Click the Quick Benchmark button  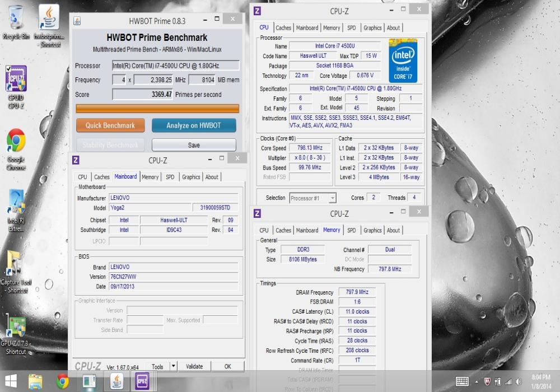pos(110,125)
